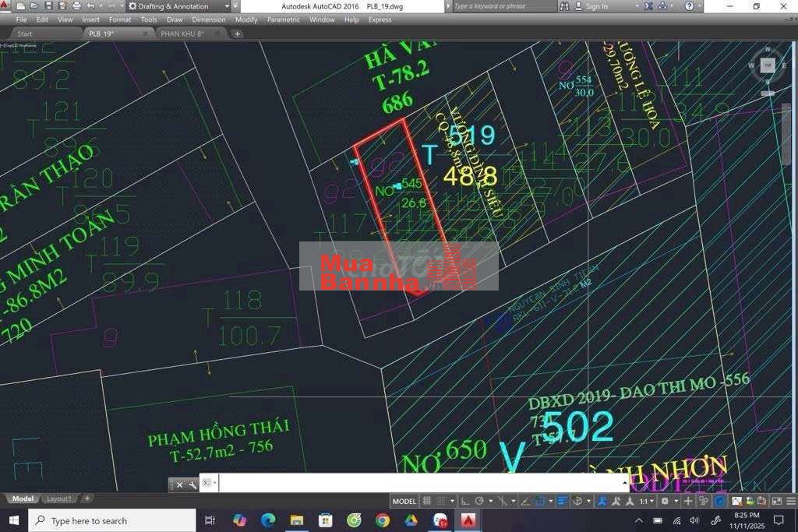Click the Plot (print) icon
Screen dimensions: 798x532
tap(76, 6)
